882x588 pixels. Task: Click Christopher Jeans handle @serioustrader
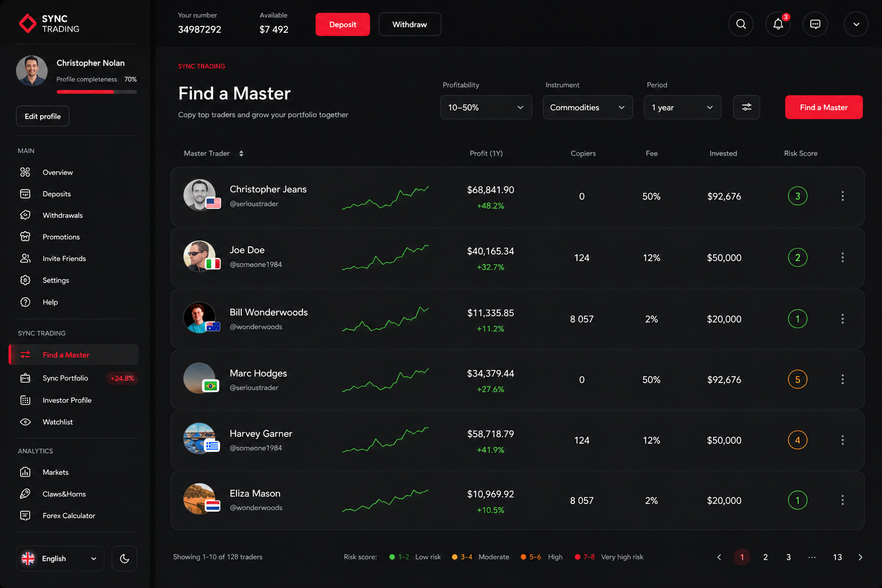(254, 204)
